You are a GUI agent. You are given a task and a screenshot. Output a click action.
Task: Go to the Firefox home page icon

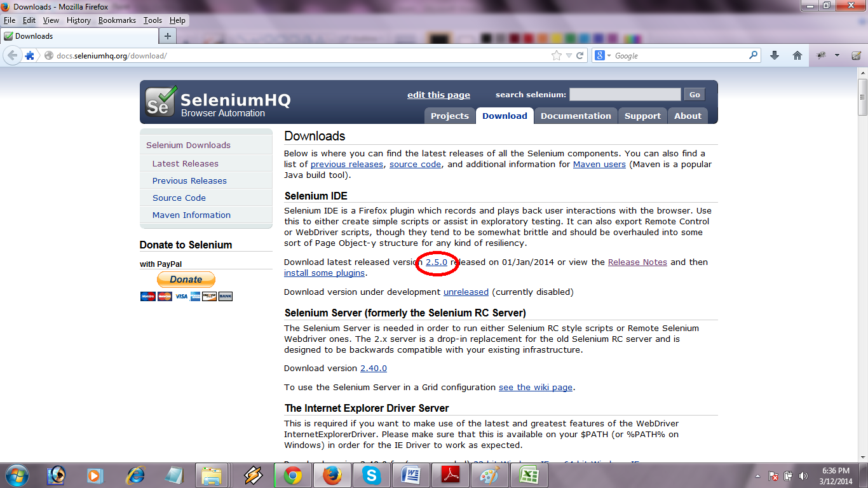(x=797, y=55)
